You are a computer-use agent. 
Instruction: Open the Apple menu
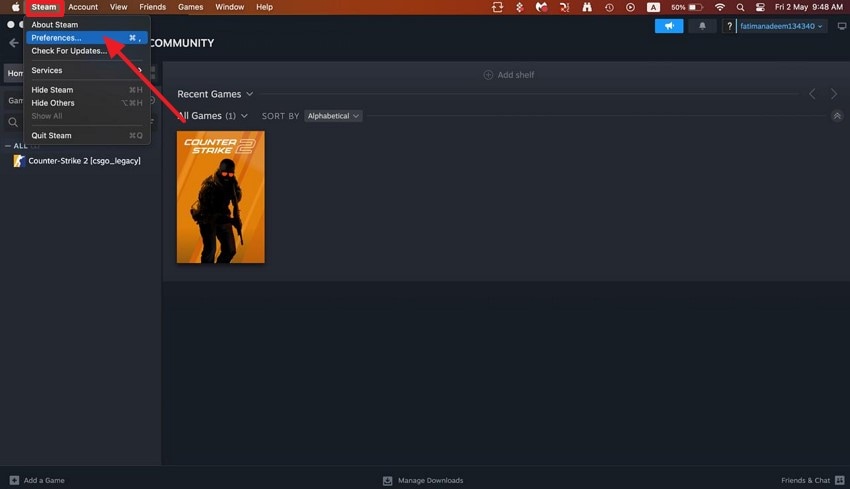click(16, 7)
